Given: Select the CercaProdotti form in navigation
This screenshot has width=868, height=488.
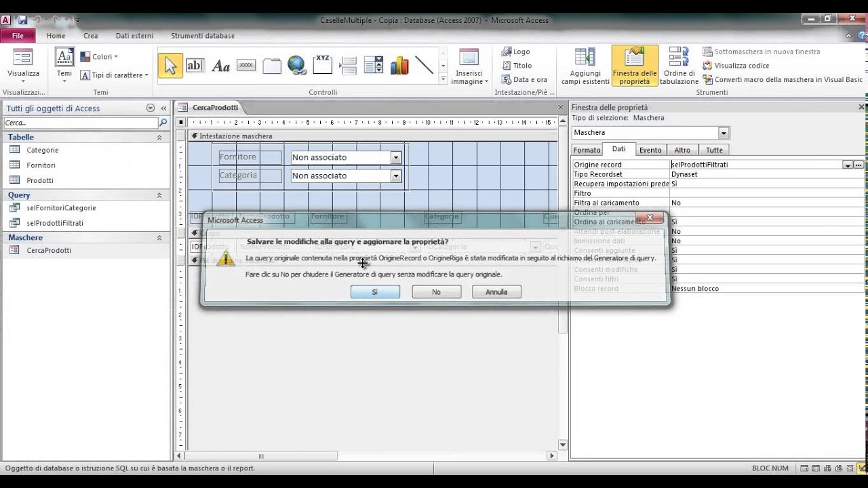Looking at the screenshot, I should [x=49, y=250].
